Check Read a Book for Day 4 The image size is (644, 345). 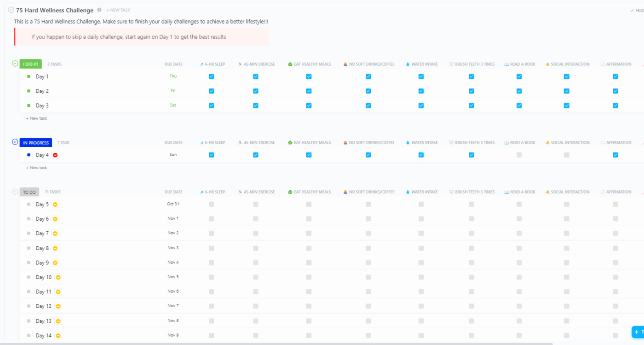[x=519, y=155]
